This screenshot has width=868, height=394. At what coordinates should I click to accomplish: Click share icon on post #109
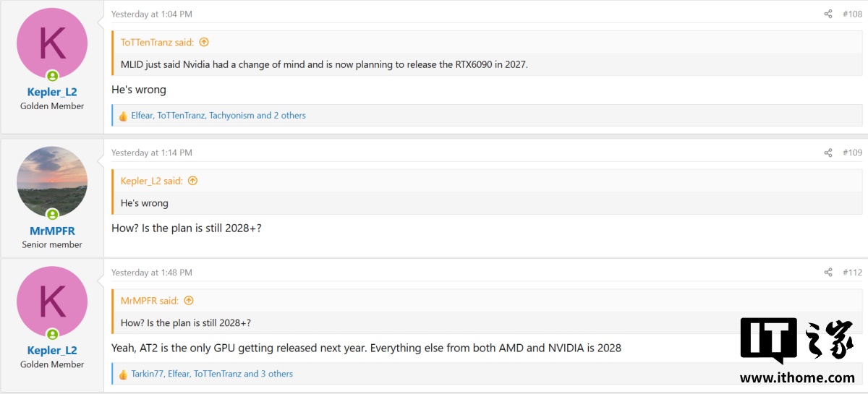tap(828, 153)
